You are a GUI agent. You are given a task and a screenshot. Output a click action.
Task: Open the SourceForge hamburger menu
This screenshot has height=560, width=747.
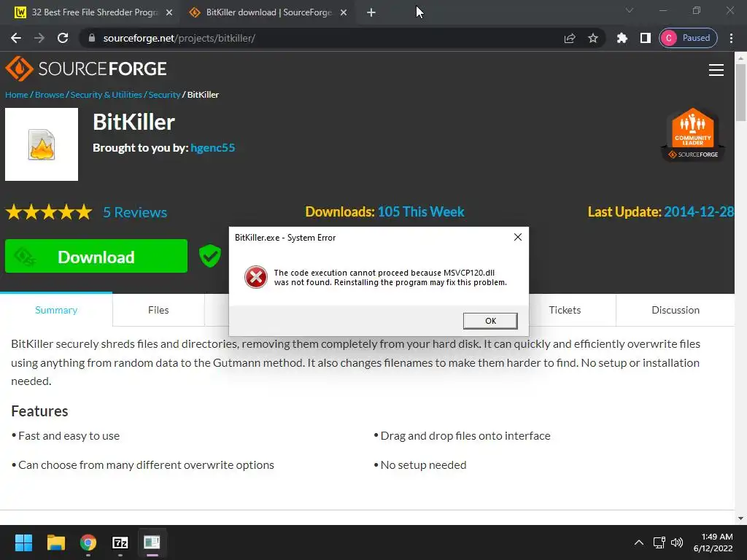(x=716, y=70)
